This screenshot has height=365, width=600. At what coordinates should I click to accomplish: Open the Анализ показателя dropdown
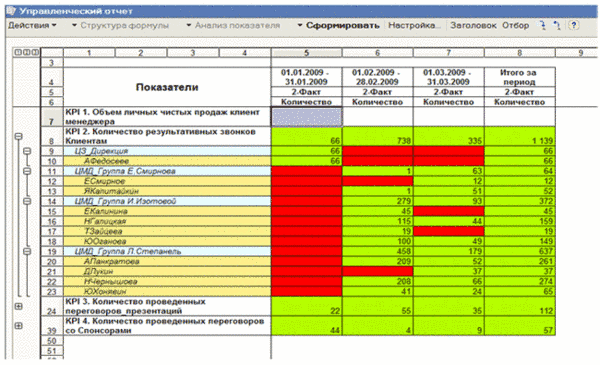click(x=233, y=26)
